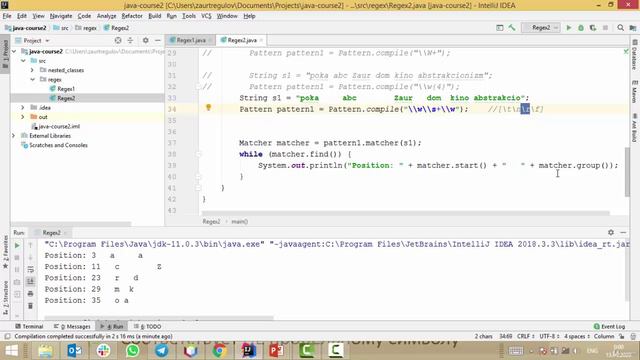Viewport: 640px width, 360px height.
Task: Open the Analyze menu
Action: 106,16
